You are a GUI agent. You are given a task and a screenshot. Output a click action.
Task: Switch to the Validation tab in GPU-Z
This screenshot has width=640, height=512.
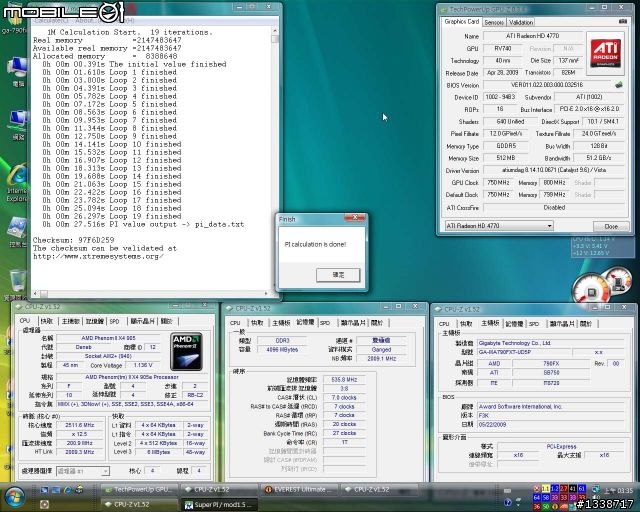coord(520,22)
